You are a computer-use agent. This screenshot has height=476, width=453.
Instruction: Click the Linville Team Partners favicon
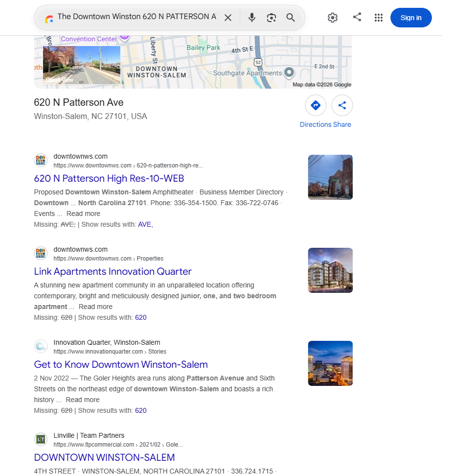[x=41, y=439]
